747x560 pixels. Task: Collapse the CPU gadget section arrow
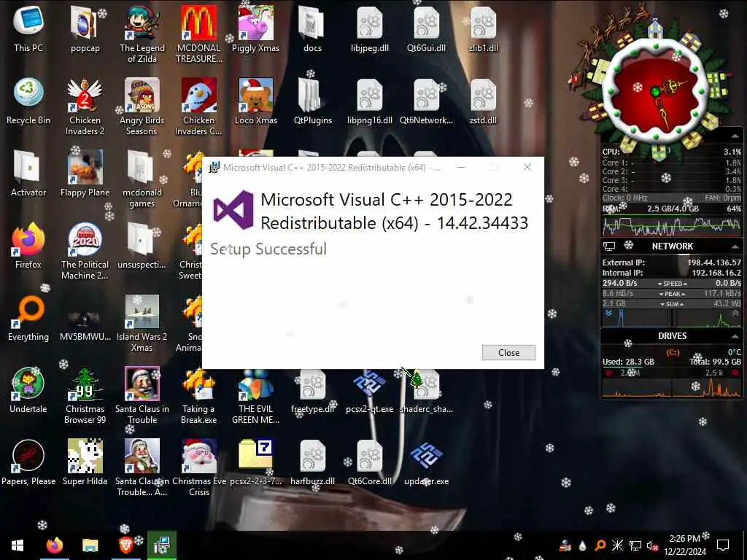click(735, 136)
